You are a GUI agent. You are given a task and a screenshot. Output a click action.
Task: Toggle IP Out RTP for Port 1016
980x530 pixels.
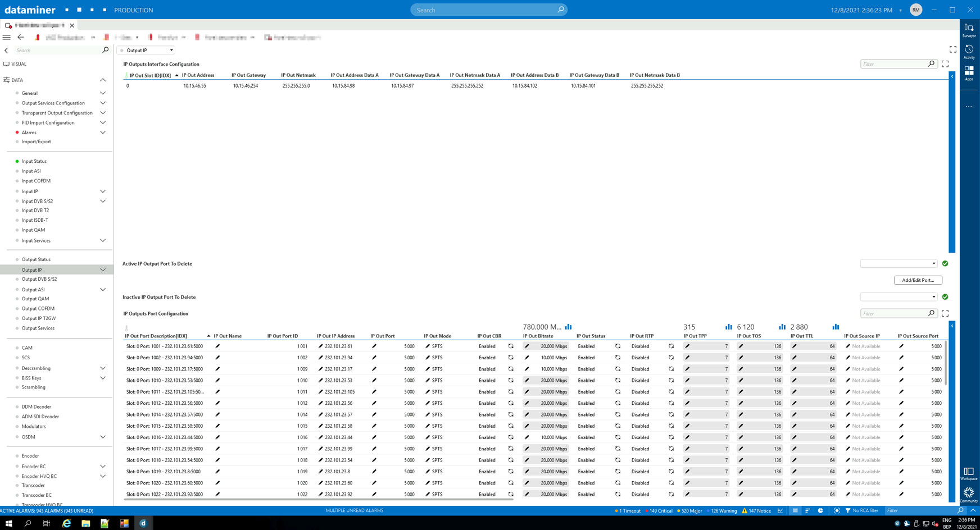pos(671,437)
